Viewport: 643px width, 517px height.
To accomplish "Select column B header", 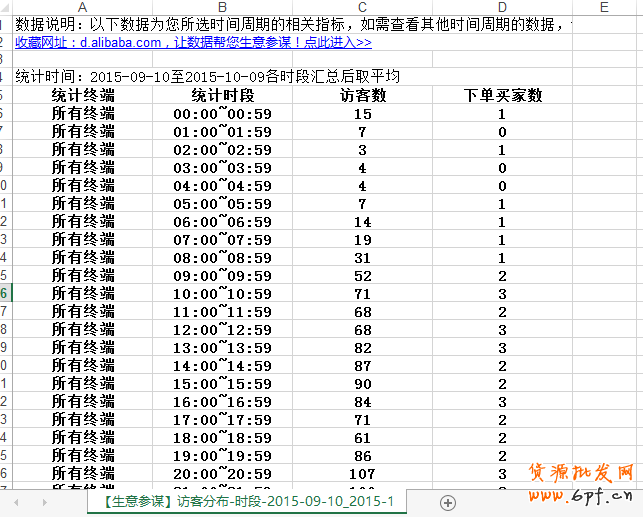I will coord(222,8).
